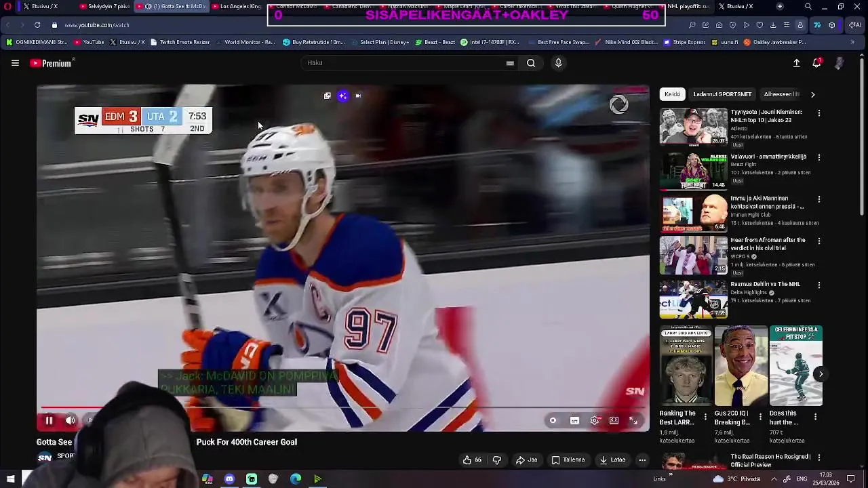Pause the video with the pause button
The image size is (868, 488).
pyautogui.click(x=49, y=421)
